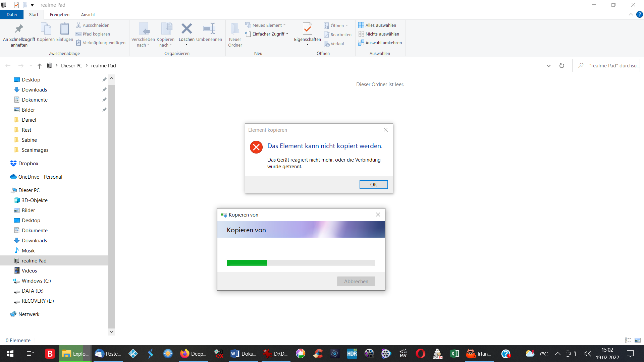Open Netzwerk in navigation pane
This screenshot has height=362, width=644.
(29, 314)
